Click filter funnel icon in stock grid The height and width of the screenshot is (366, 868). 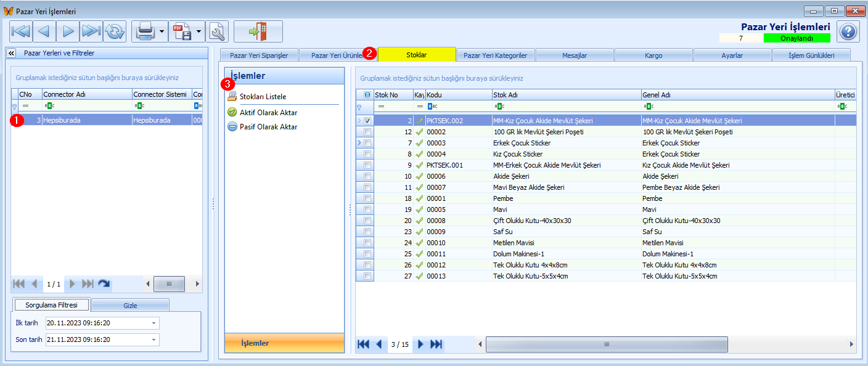359,107
